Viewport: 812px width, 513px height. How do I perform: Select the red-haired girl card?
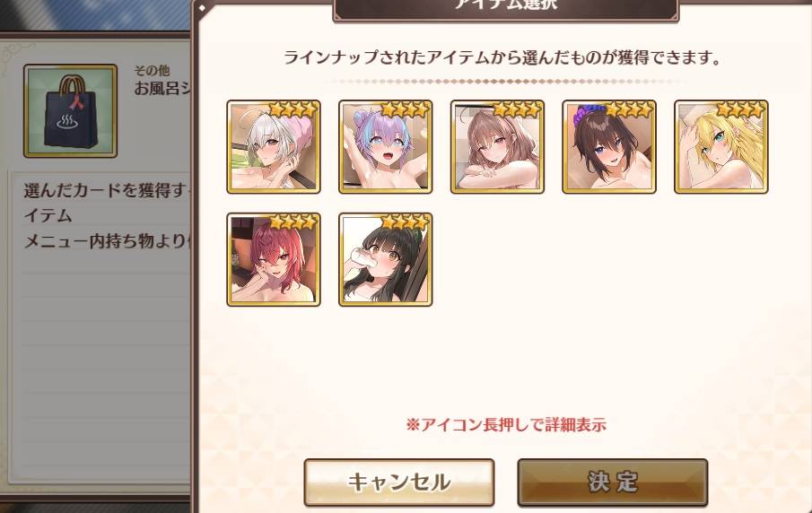coord(274,259)
